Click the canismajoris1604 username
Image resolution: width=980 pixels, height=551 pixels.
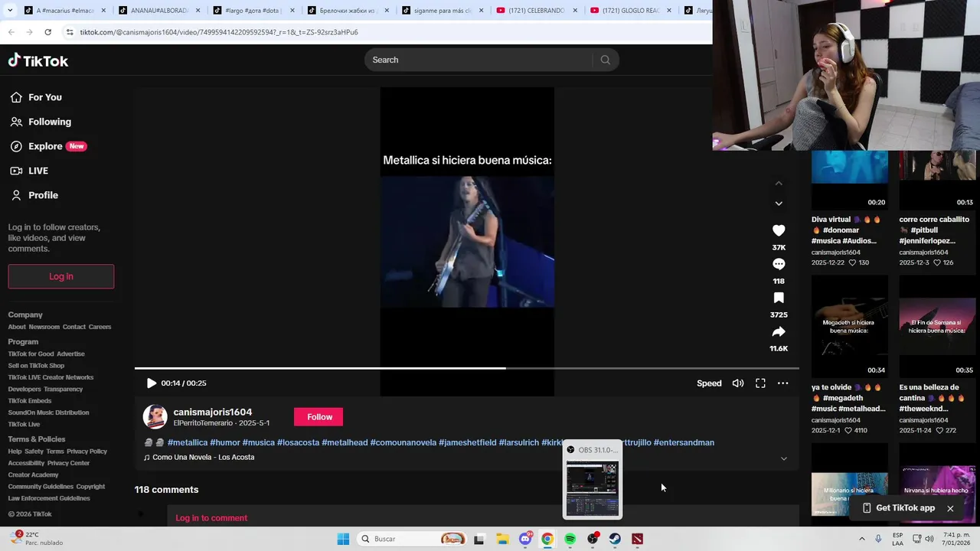tap(213, 412)
